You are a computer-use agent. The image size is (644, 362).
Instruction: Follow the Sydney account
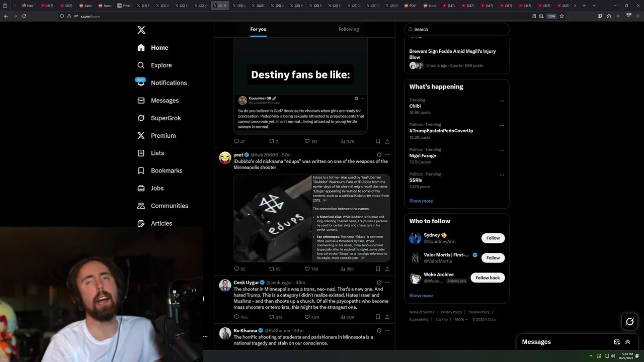[x=493, y=238]
